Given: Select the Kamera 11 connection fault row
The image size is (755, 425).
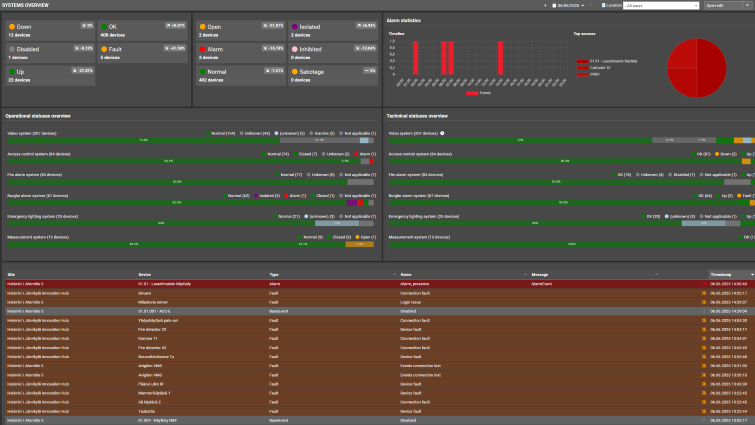Looking at the screenshot, I should tap(380, 339).
